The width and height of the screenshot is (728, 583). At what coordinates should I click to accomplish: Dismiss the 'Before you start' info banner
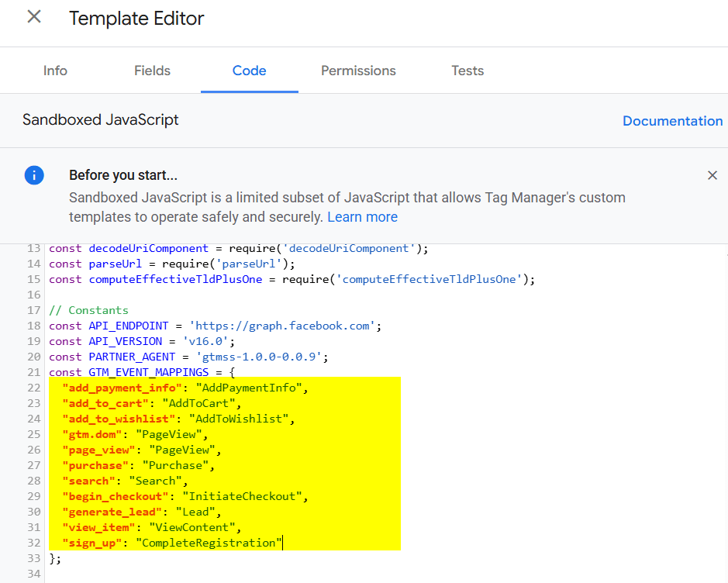click(712, 175)
